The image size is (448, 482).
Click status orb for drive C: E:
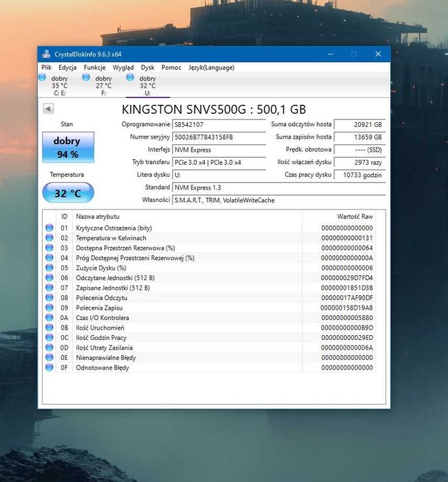point(42,77)
